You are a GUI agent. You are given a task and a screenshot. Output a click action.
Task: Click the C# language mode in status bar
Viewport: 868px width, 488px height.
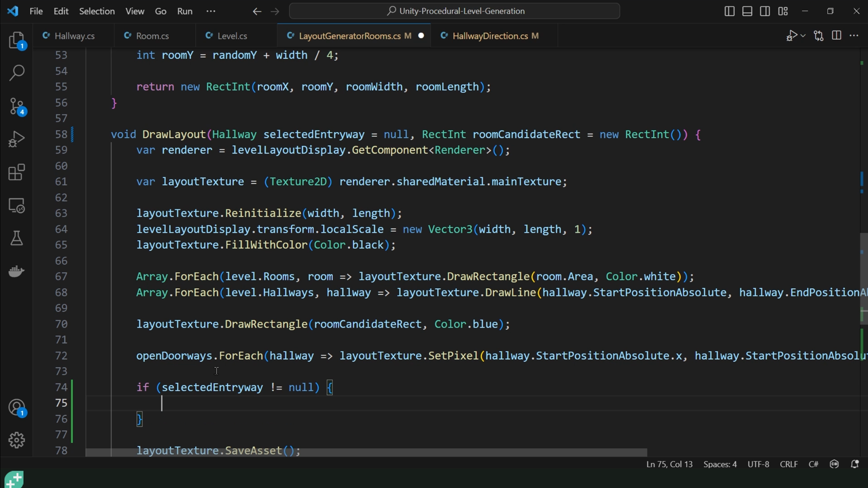(x=813, y=465)
